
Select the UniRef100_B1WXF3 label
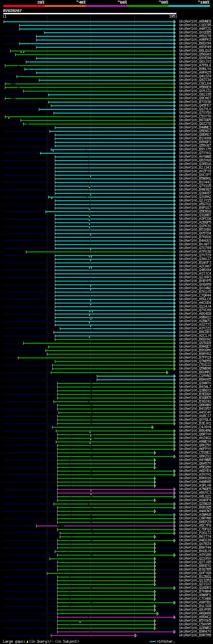click(195, 262)
